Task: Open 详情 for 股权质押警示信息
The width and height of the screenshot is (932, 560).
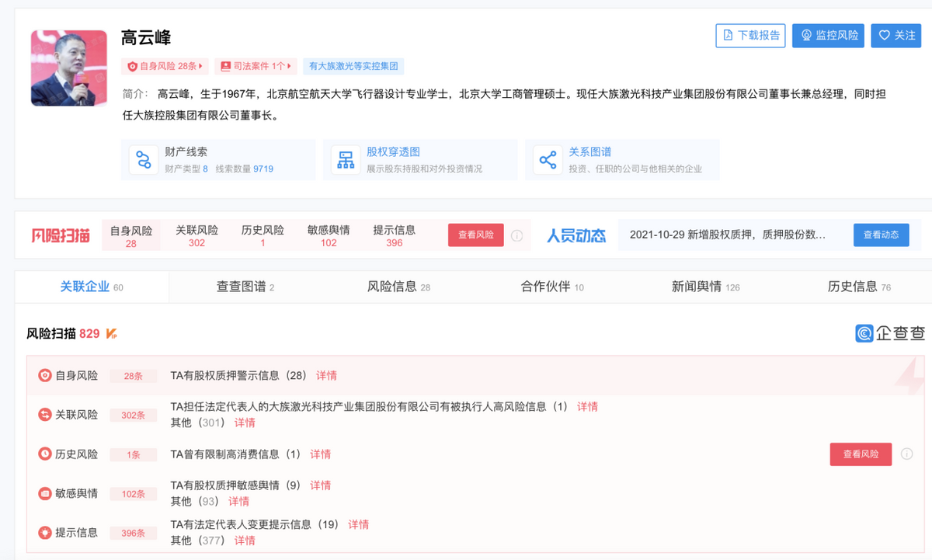Action: [x=326, y=375]
